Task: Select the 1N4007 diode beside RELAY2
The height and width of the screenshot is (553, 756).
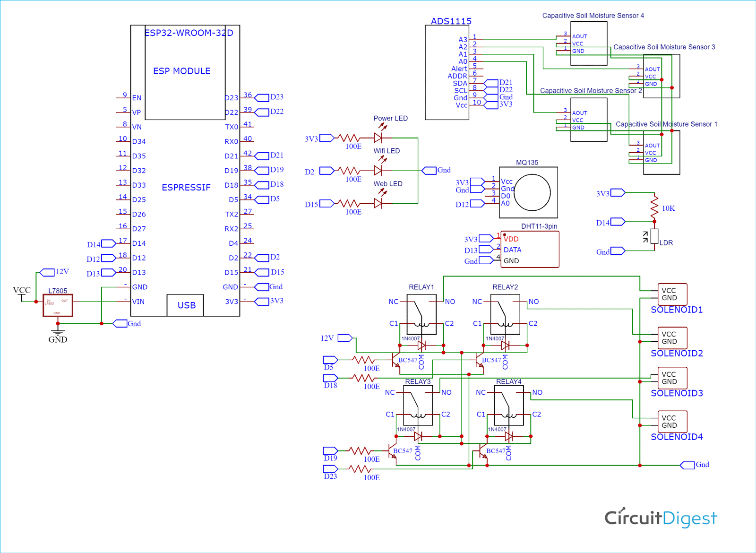Action: click(x=506, y=346)
